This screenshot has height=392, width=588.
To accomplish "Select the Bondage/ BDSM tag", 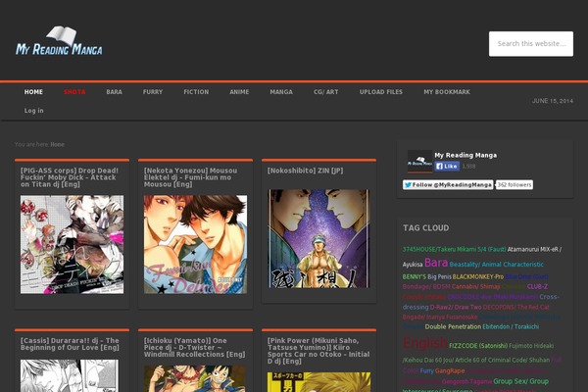I will (x=426, y=286).
